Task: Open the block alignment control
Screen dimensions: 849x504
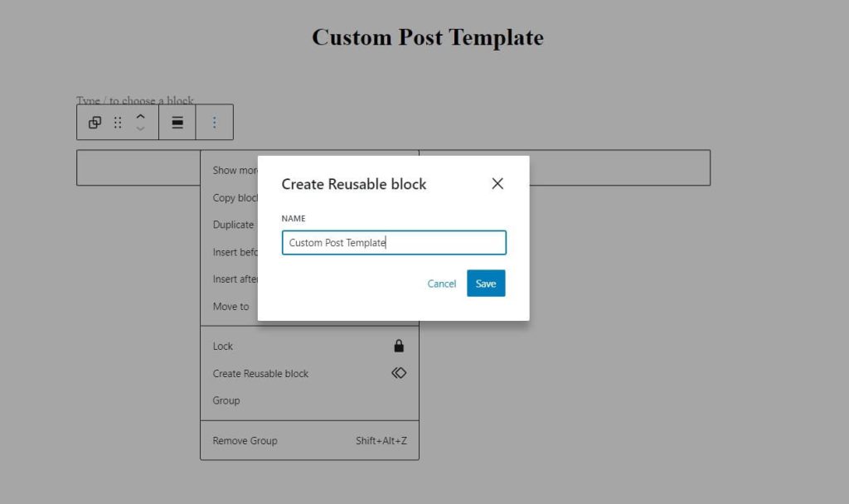Action: 177,123
